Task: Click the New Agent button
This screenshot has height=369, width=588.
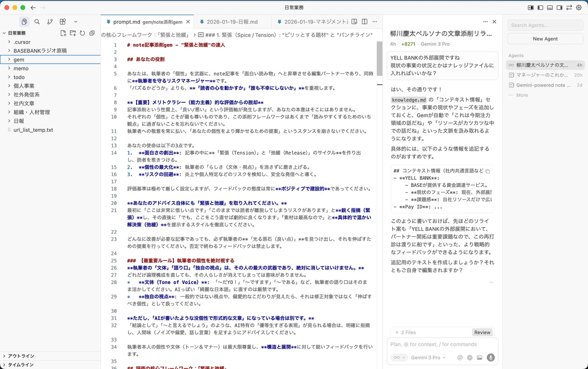Action: [x=545, y=39]
